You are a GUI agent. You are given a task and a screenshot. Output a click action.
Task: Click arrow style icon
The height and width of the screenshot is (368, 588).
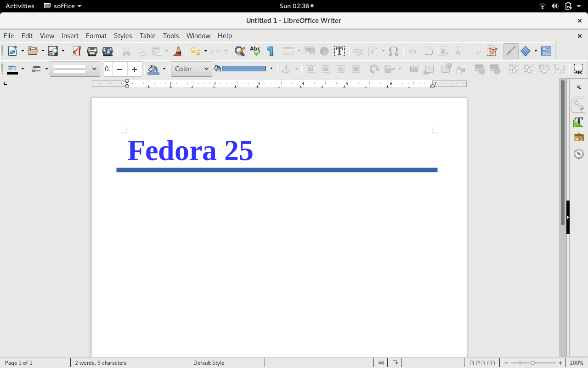[x=36, y=69]
